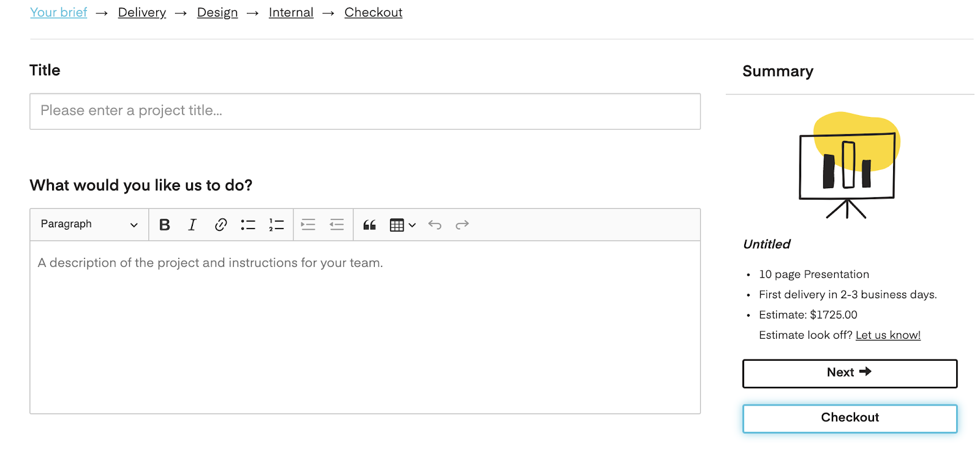Go to the Design step

pos(217,12)
